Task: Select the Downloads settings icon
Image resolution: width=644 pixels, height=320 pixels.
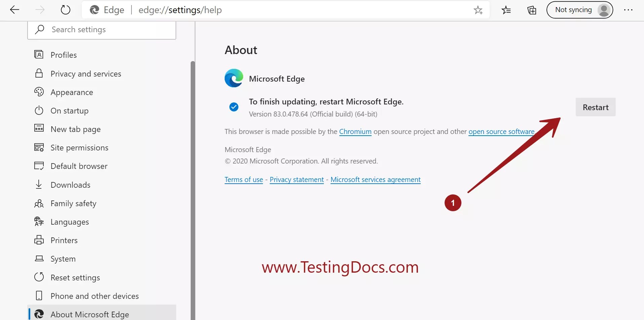Action: tap(38, 184)
